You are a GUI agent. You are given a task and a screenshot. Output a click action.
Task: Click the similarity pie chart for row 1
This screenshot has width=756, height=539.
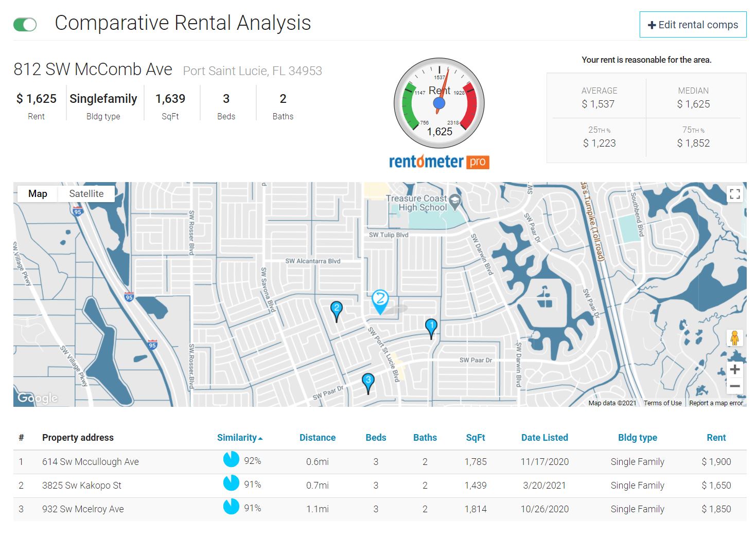(231, 459)
